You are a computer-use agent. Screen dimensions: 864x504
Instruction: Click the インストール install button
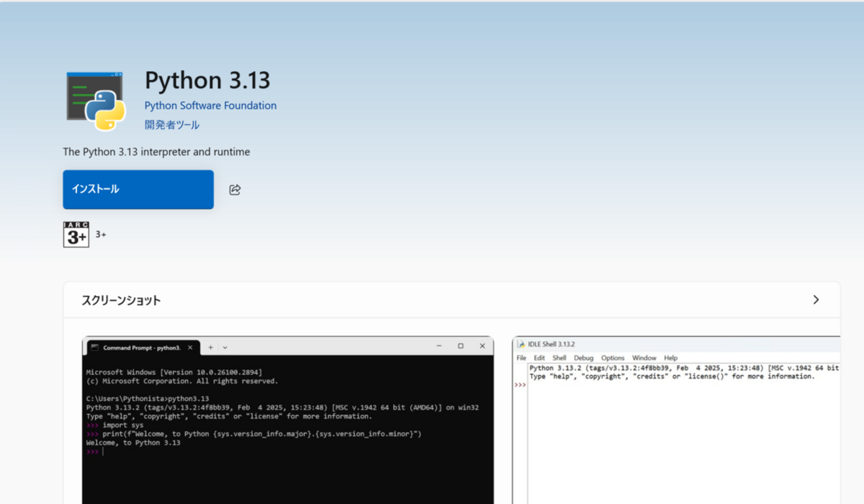[x=138, y=189]
